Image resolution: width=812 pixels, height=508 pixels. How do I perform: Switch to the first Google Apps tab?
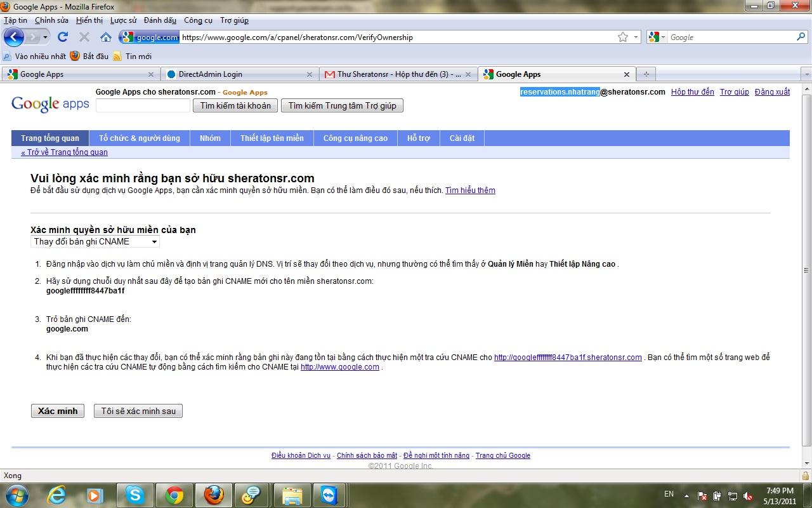[x=81, y=74]
